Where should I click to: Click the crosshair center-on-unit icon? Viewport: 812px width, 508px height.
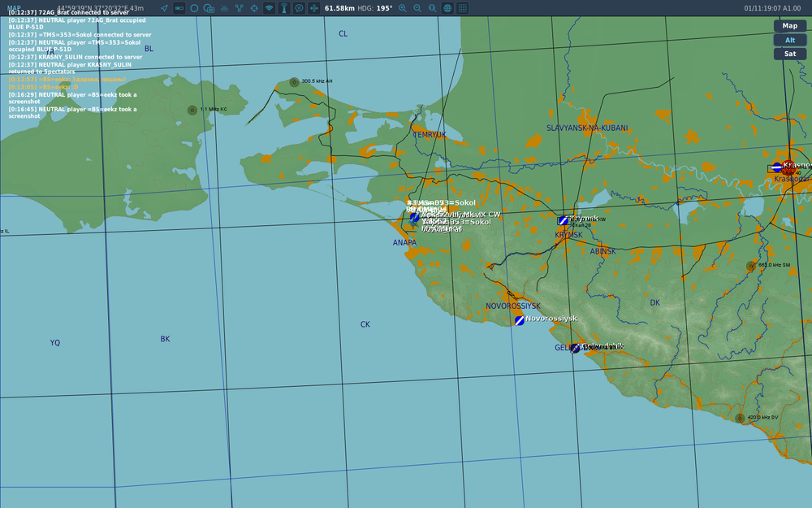tap(254, 7)
